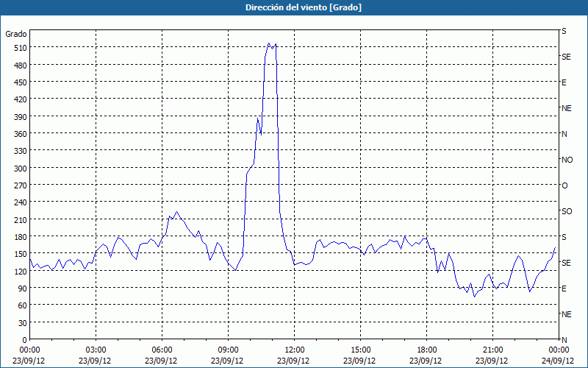
Task: Click the 09:00 time label
Action: [228, 350]
